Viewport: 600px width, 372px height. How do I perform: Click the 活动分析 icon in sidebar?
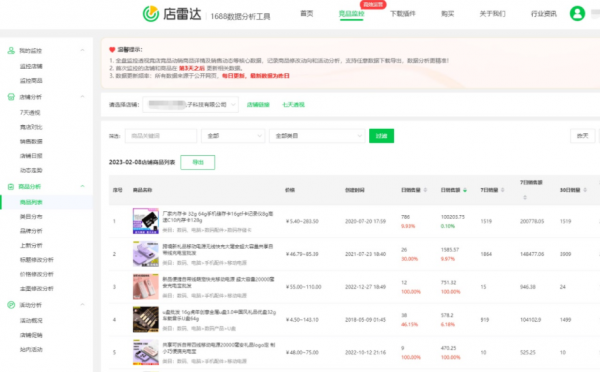pos(11,305)
